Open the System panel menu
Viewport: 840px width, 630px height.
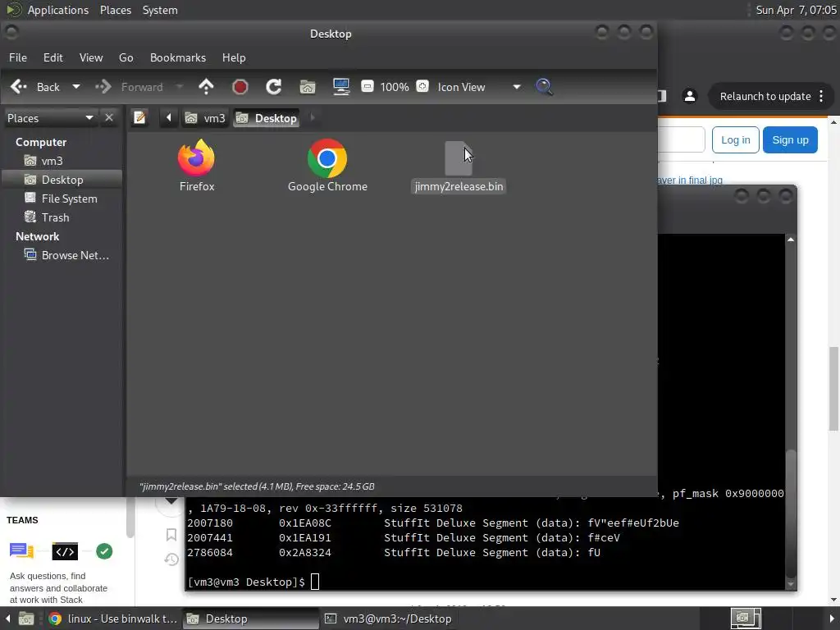[x=160, y=10]
